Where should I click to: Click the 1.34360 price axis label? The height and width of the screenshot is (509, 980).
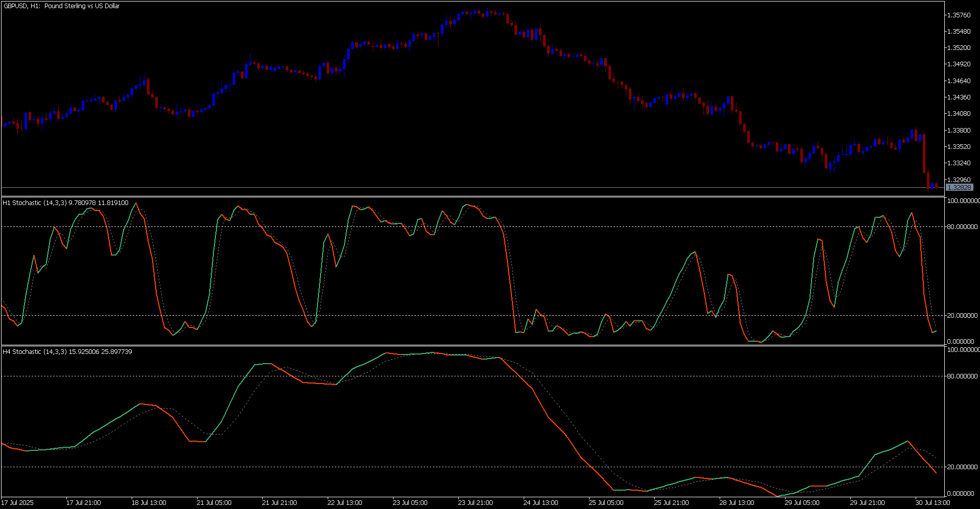coord(959,97)
